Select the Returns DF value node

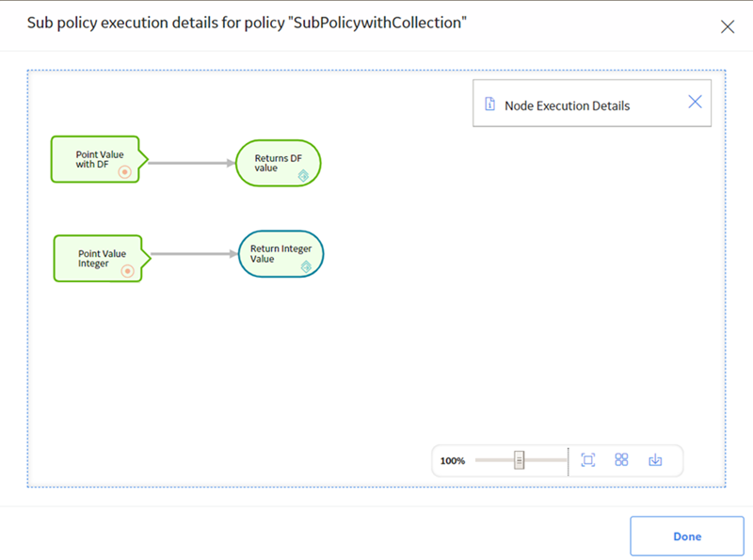tap(279, 163)
